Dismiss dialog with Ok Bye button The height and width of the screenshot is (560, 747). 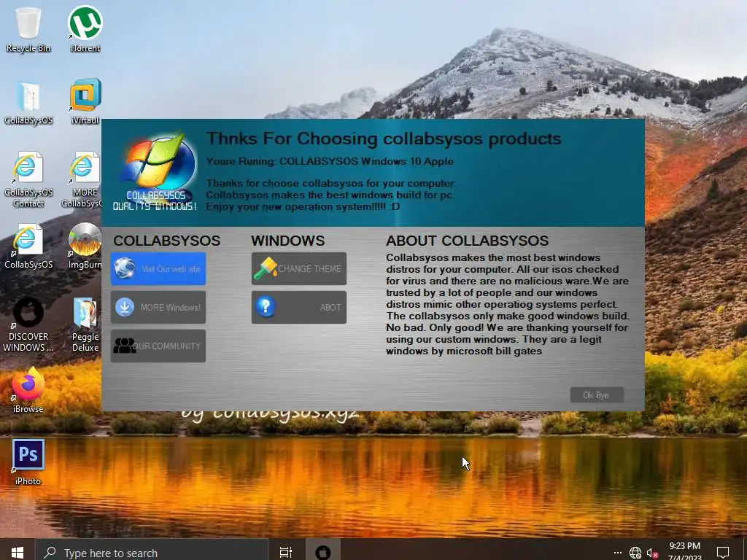597,394
